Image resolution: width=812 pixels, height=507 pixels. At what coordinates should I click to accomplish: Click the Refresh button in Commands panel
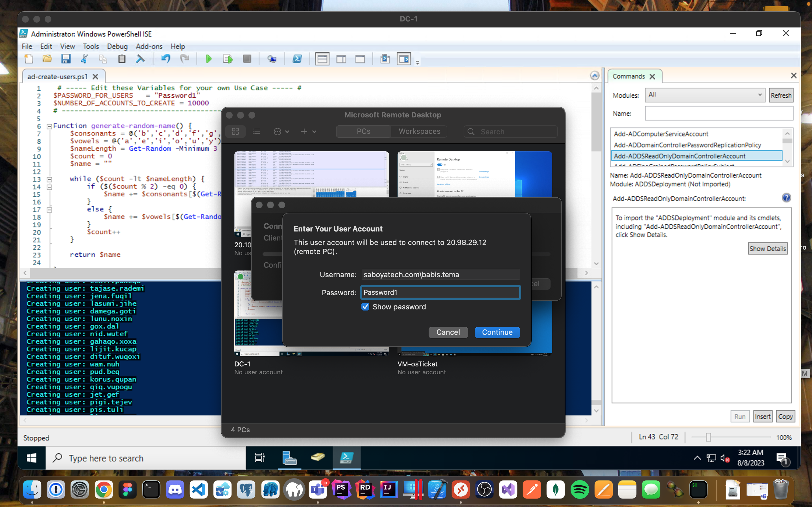point(781,95)
